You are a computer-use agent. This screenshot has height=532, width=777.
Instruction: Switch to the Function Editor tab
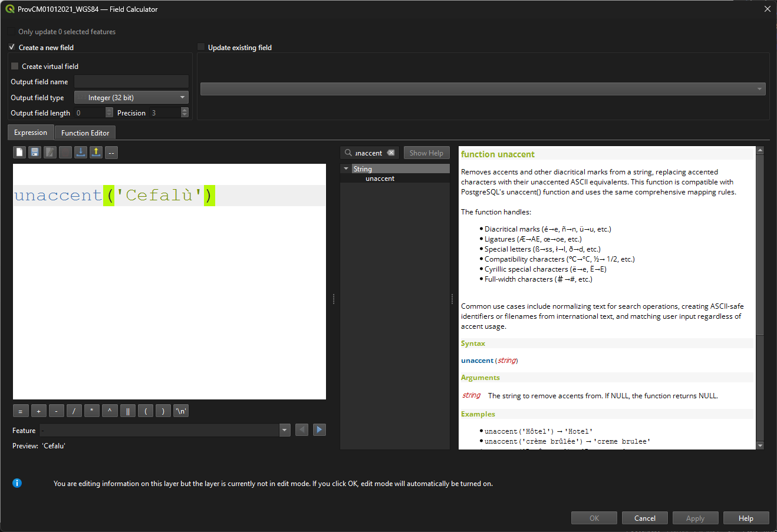point(85,133)
